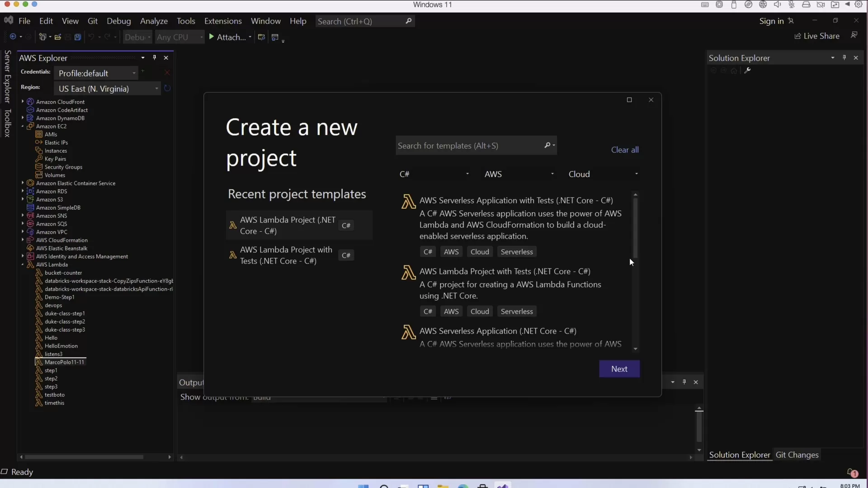Toggle the Solution Explorer auto-hide pin
Screen dimensions: 868x488
pyautogui.click(x=844, y=58)
